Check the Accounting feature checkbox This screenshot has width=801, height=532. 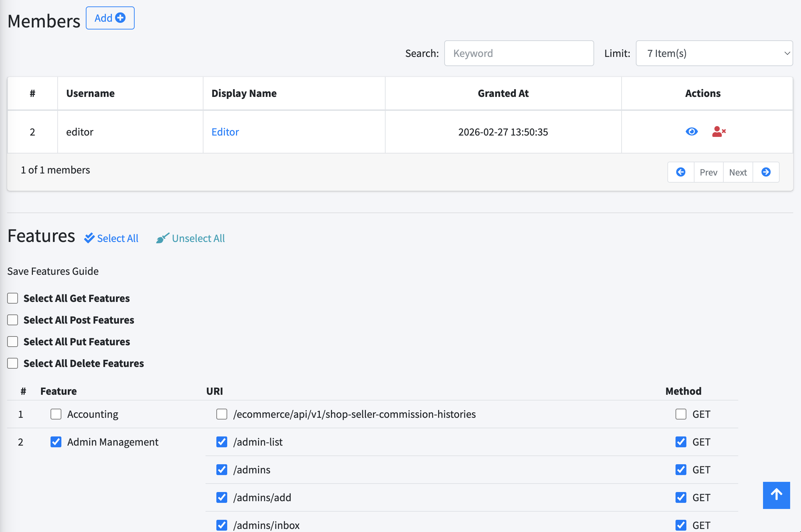[56, 414]
